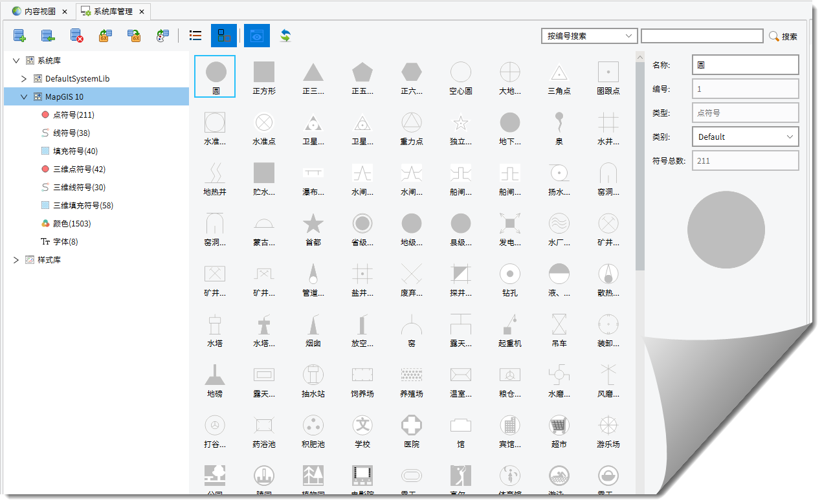
Task: Select the 超市 supermarket symbol
Action: (x=559, y=430)
